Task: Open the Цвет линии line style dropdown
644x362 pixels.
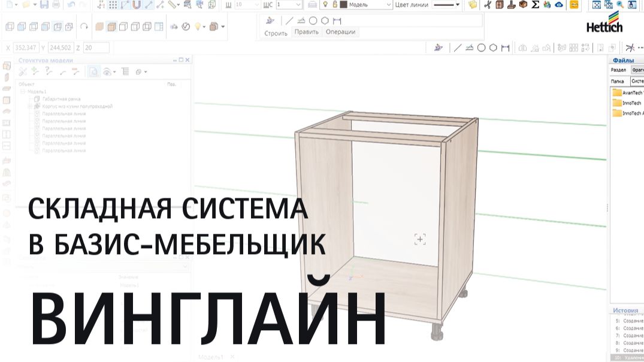Action: (x=457, y=5)
